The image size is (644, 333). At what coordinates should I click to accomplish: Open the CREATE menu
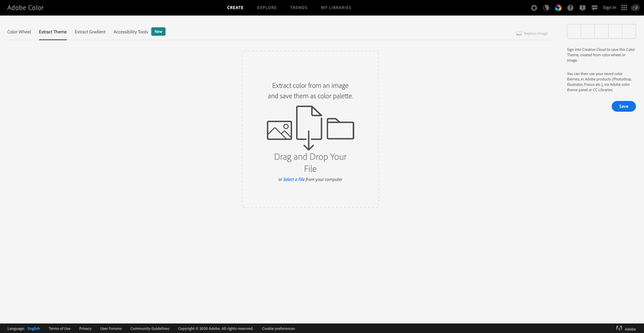[236, 8]
